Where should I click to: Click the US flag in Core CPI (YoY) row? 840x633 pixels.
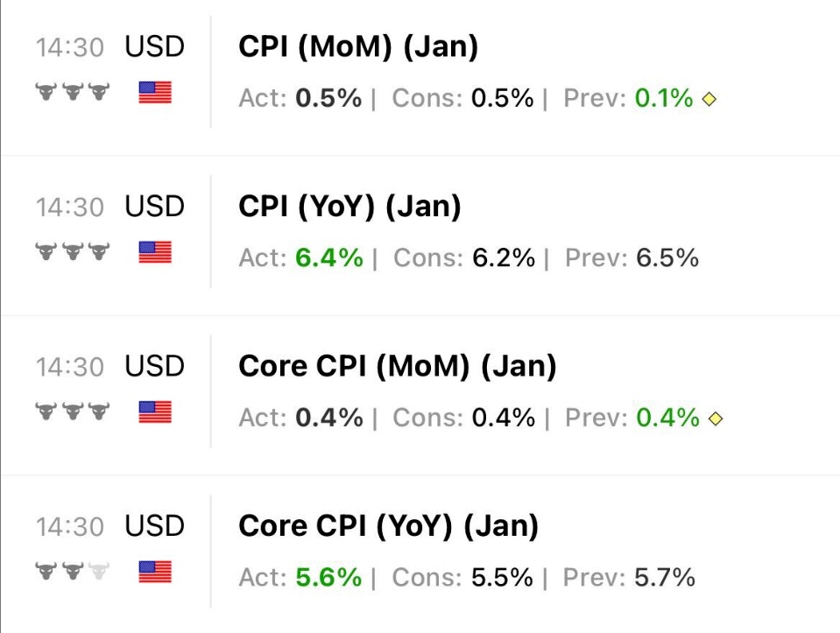pos(155,572)
